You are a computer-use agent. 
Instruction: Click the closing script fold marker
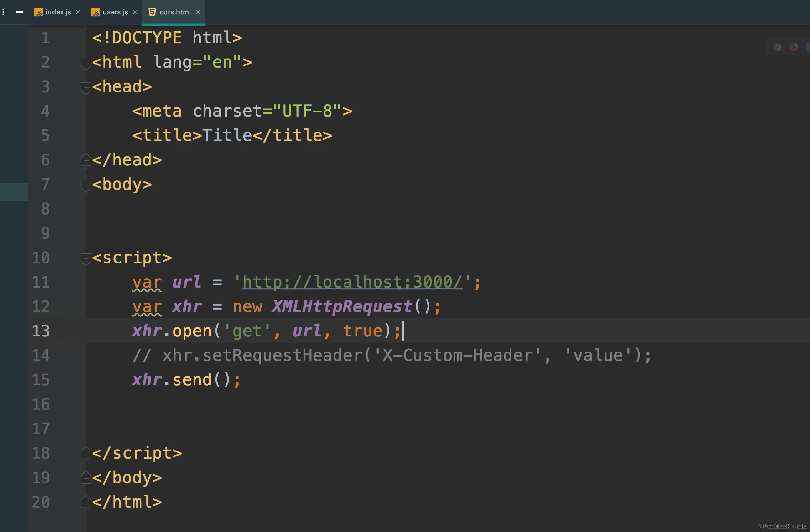pyautogui.click(x=86, y=453)
